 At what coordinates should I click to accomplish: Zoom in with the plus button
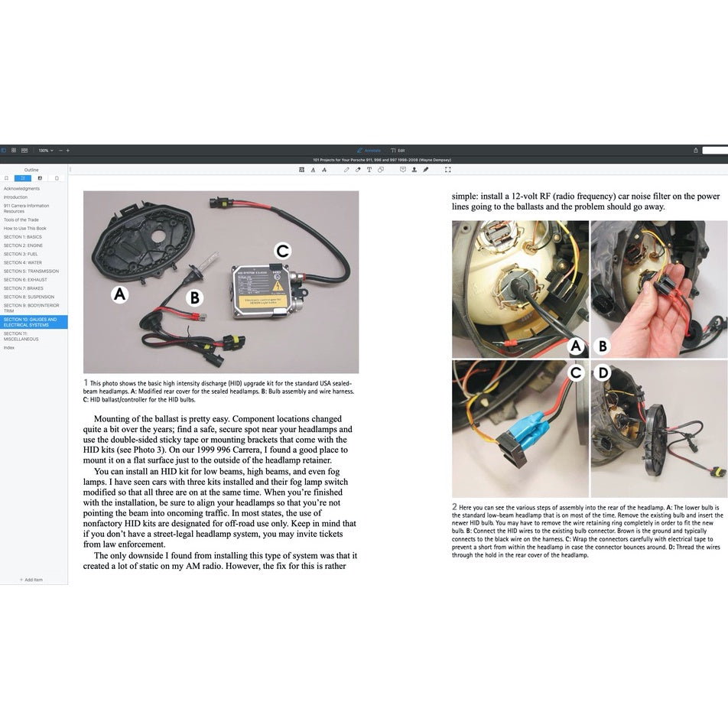pyautogui.click(x=68, y=151)
